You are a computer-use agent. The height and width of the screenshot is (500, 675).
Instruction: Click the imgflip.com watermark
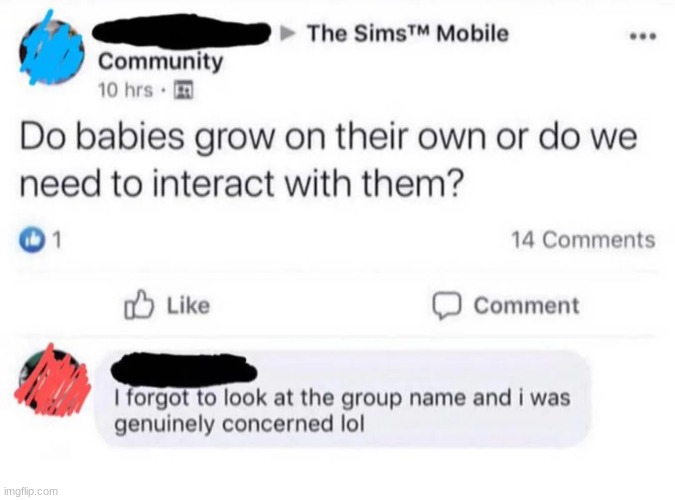tap(30, 491)
